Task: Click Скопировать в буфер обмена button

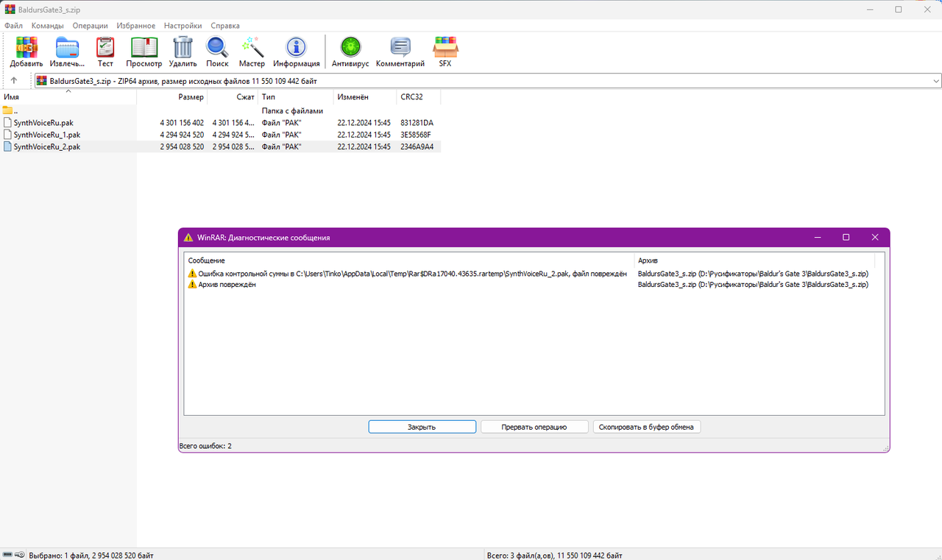Action: click(x=646, y=427)
